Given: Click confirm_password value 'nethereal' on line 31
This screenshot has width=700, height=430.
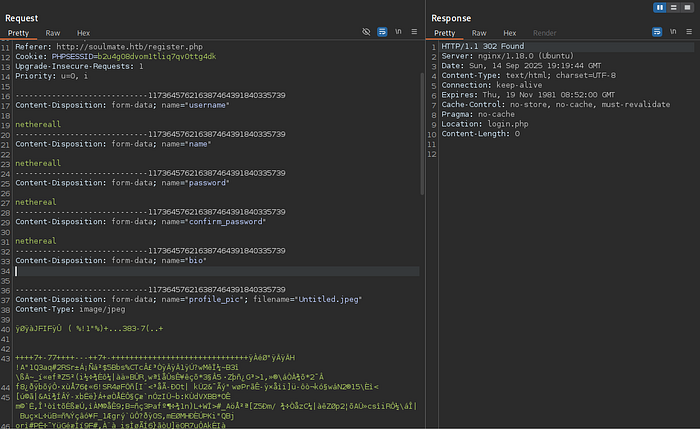Looking at the screenshot, I should click(x=36, y=241).
